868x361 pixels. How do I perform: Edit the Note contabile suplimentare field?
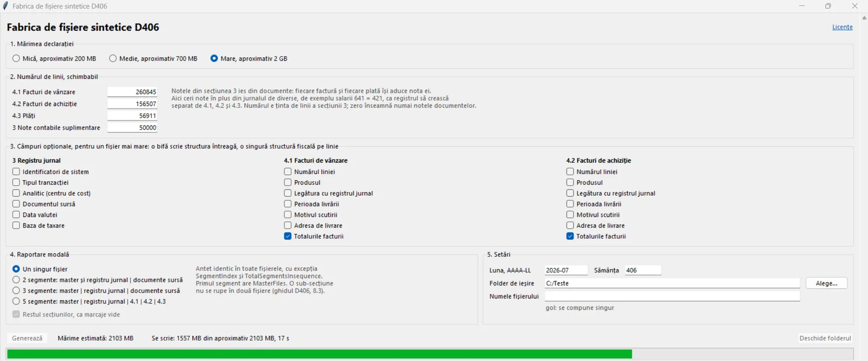132,127
